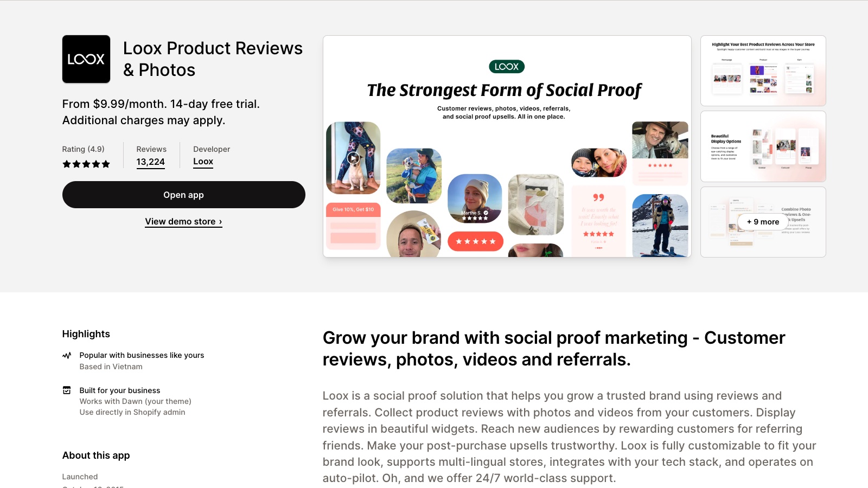This screenshot has height=488, width=868.
Task: Click the Give 10%, Get $10 card
Action: pyautogui.click(x=353, y=226)
